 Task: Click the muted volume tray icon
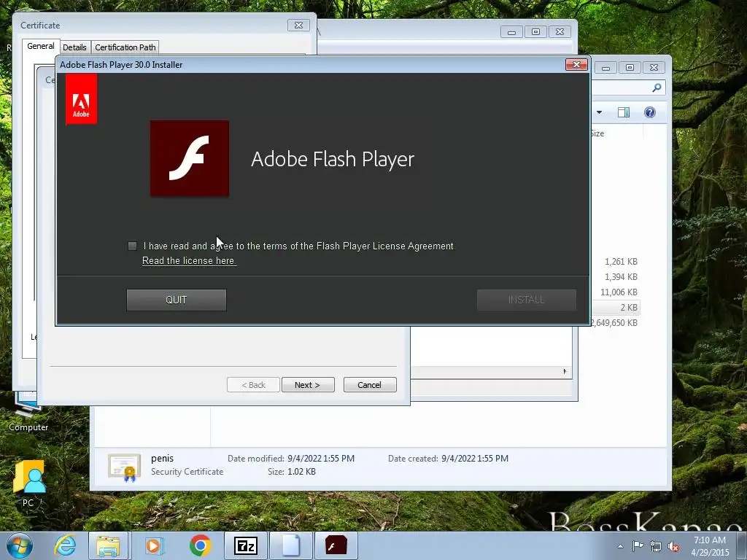(x=673, y=546)
